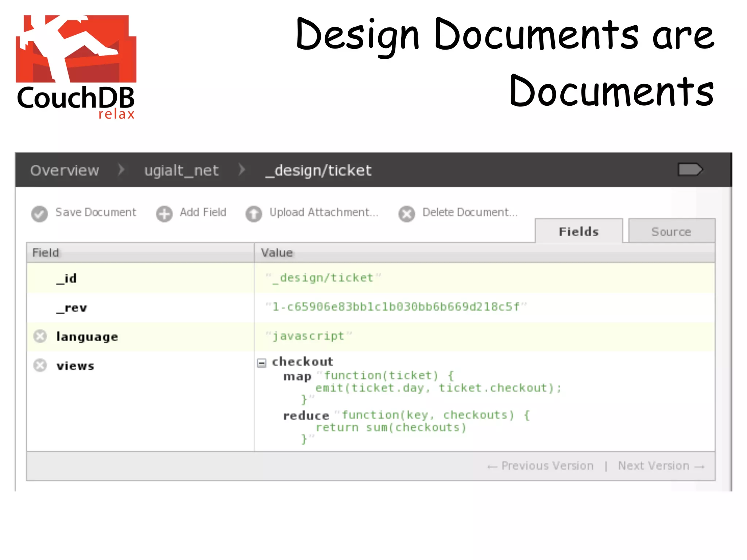This screenshot has width=747, height=560.
Task: Click the Upload Attachment... label
Action: (324, 212)
